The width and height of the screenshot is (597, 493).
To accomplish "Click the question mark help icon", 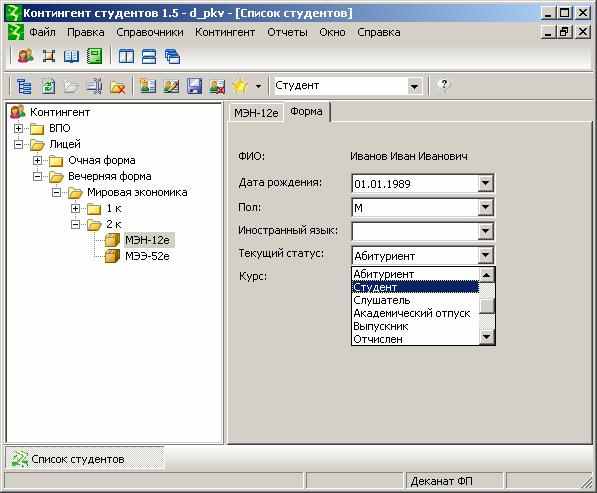I will pyautogui.click(x=444, y=84).
